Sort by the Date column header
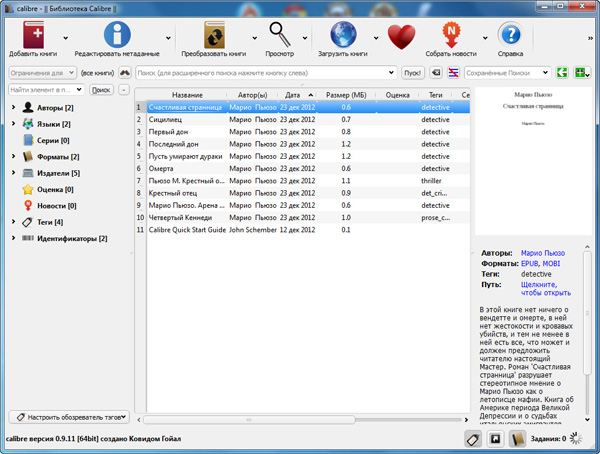 tap(294, 94)
